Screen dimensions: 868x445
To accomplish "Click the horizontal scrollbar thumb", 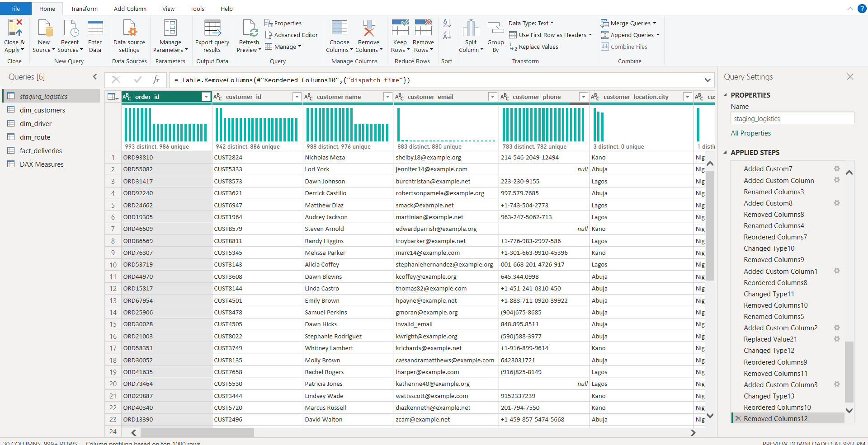I will point(197,432).
